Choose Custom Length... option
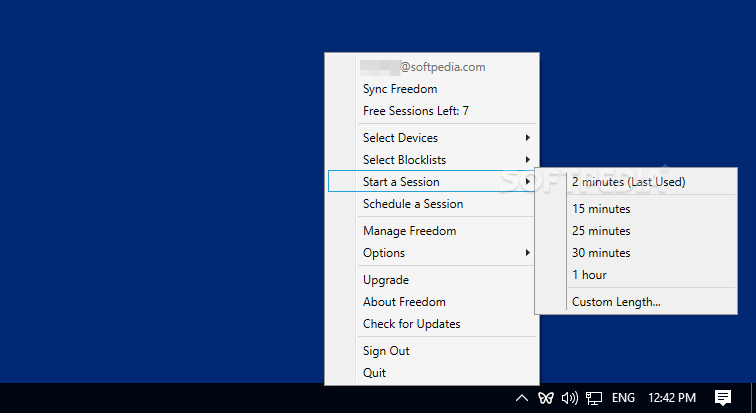Screen dimensions: 756x413 [636, 302]
